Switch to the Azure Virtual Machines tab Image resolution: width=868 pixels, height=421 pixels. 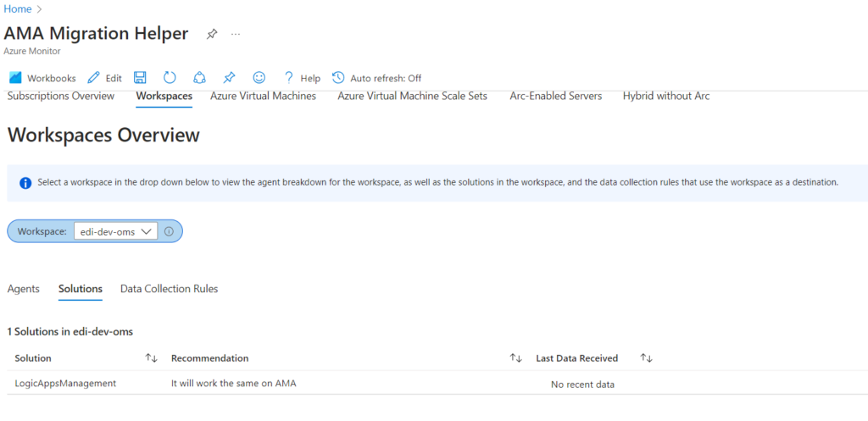(263, 97)
